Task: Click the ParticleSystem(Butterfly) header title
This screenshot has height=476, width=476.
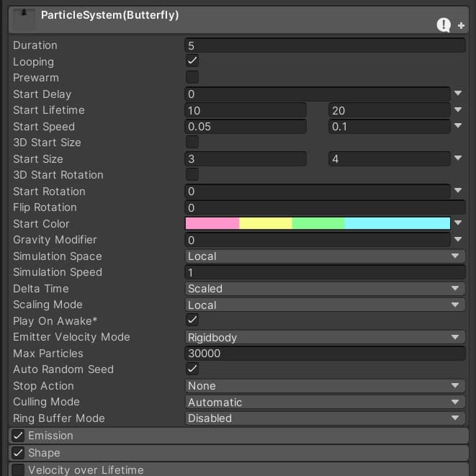Action: (x=109, y=15)
